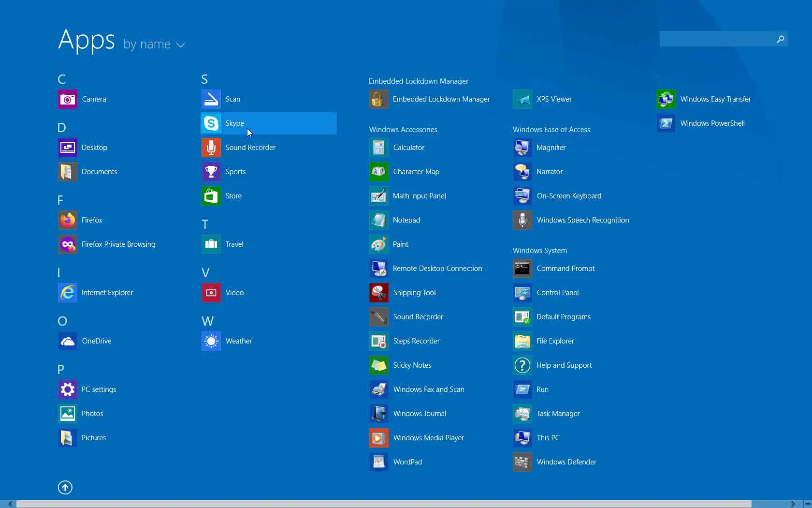Launch the Store app icon
The image size is (812, 508).
[211, 196]
